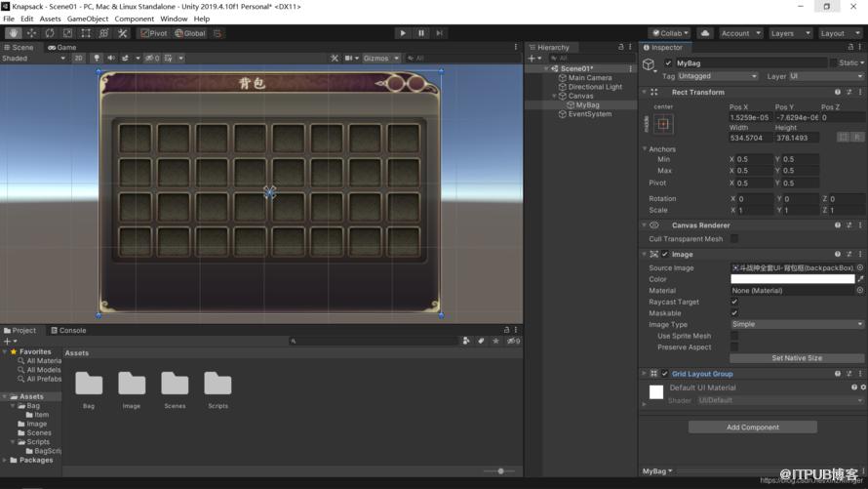Open the GameObject menu

(88, 19)
